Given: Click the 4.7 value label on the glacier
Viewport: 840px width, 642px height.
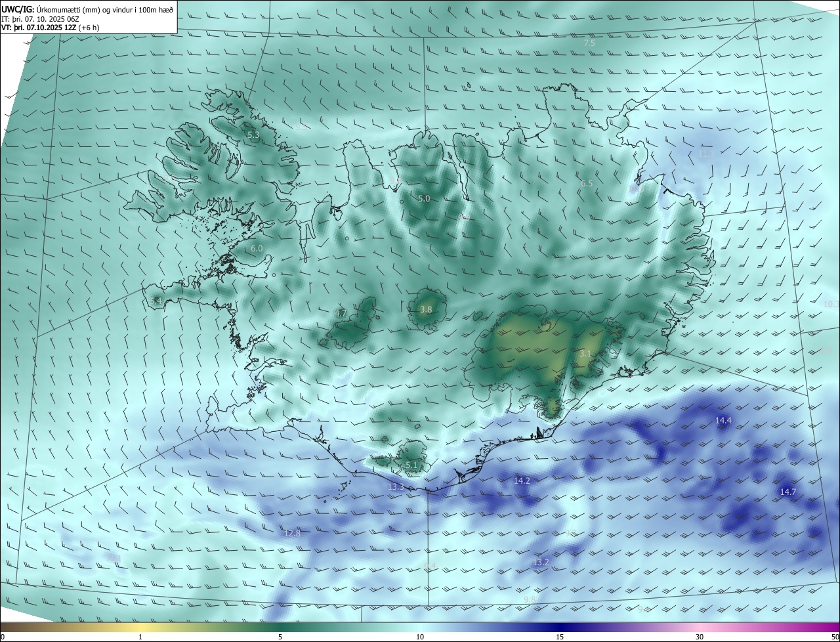Looking at the screenshot, I should [341, 314].
